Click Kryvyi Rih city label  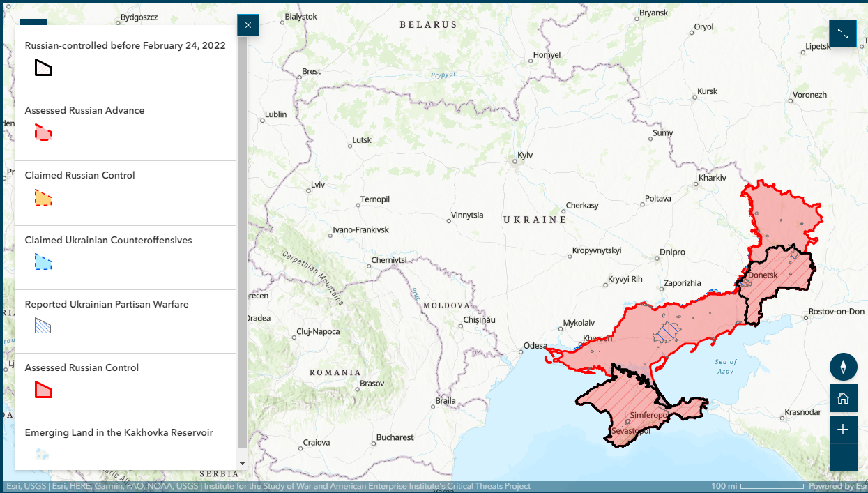coord(625,279)
